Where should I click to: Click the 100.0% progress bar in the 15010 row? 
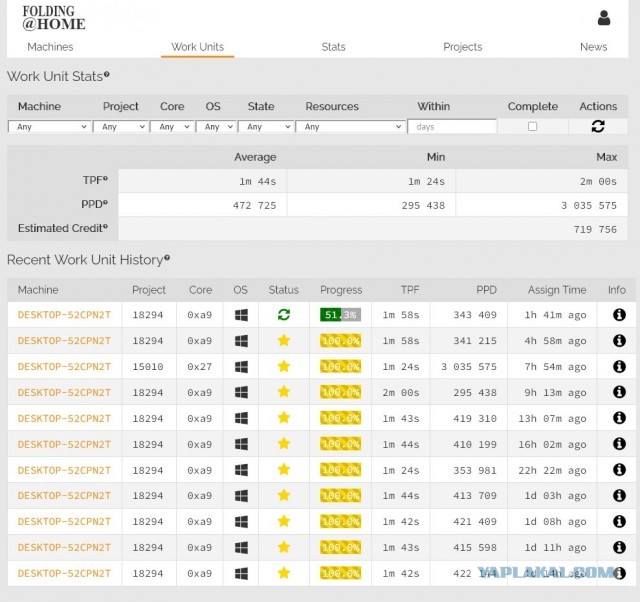[x=340, y=367]
